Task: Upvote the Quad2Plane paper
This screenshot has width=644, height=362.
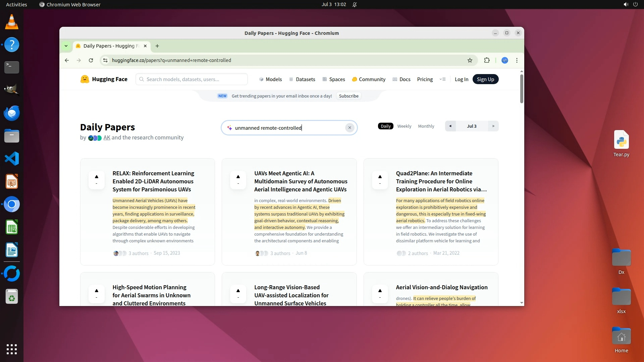Action: (x=380, y=180)
